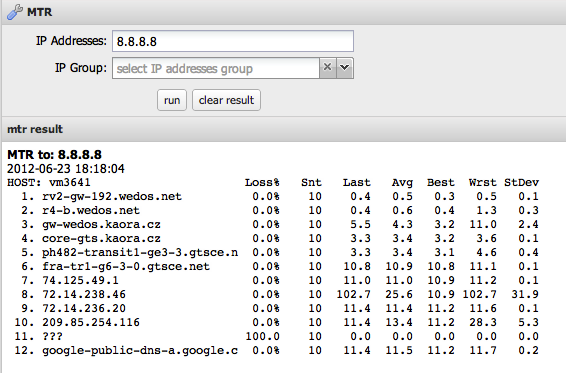
Task: Click the select IP addresses group field
Action: tap(216, 68)
